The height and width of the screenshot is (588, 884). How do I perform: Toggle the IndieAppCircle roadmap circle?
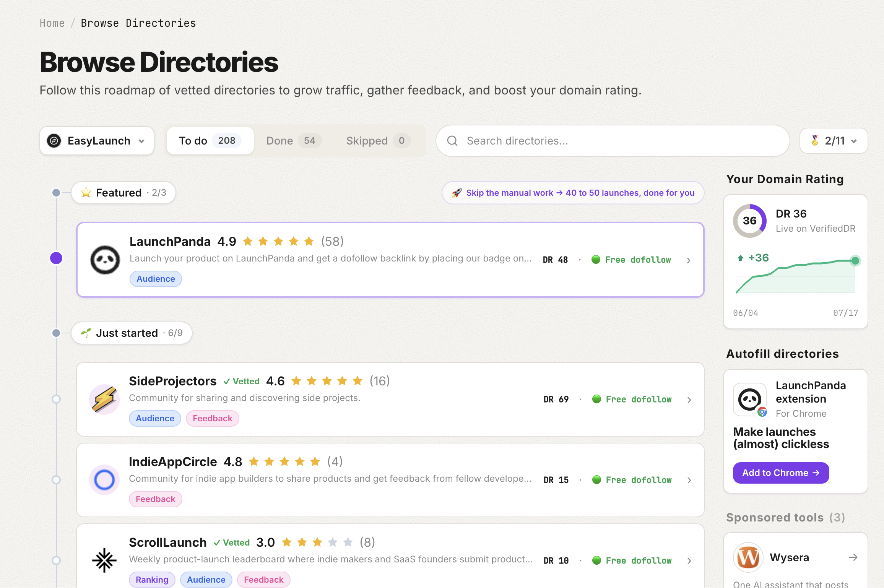click(56, 480)
